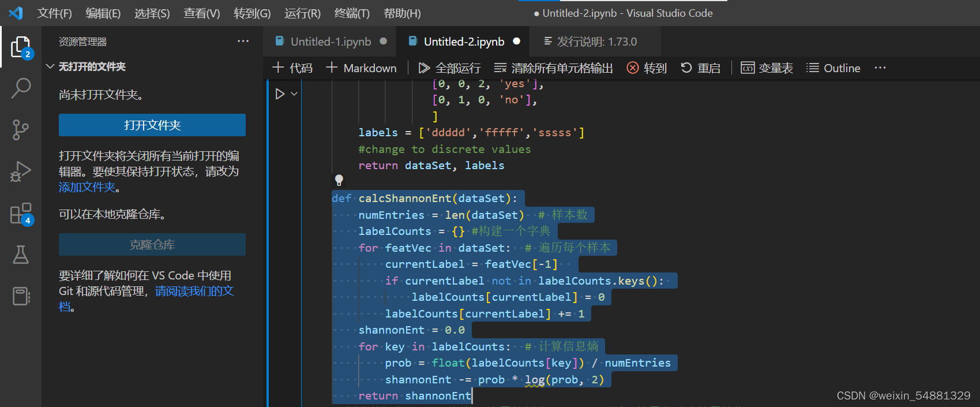Screen dimensions: 980x407
Task: Click the 资源管理器 panel title
Action: click(82, 42)
